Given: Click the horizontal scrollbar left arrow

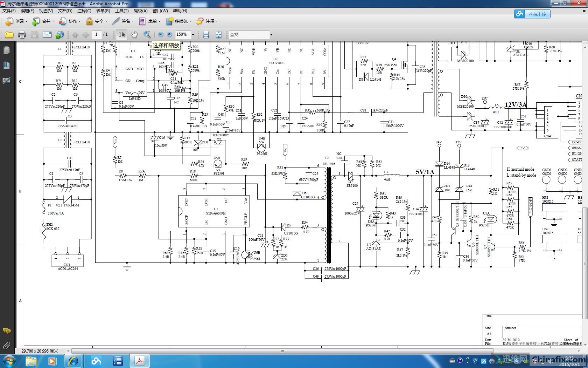Looking at the screenshot, I should pyautogui.click(x=68, y=350).
